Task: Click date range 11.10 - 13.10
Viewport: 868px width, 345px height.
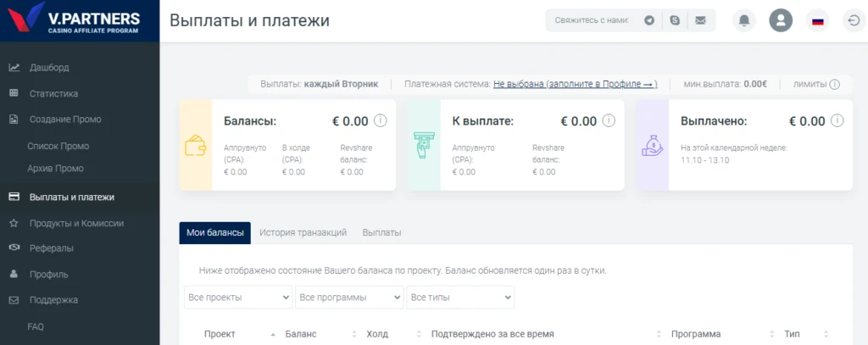Action: [704, 160]
